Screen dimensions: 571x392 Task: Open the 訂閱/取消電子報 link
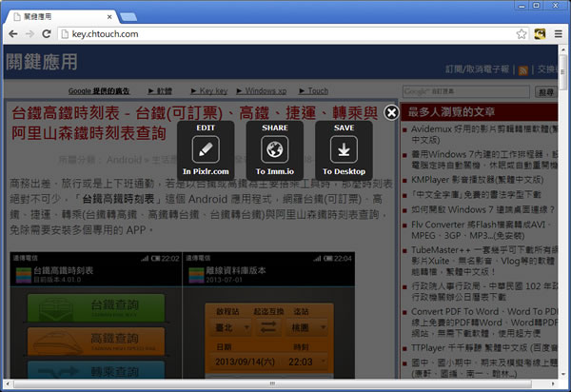[x=477, y=69]
